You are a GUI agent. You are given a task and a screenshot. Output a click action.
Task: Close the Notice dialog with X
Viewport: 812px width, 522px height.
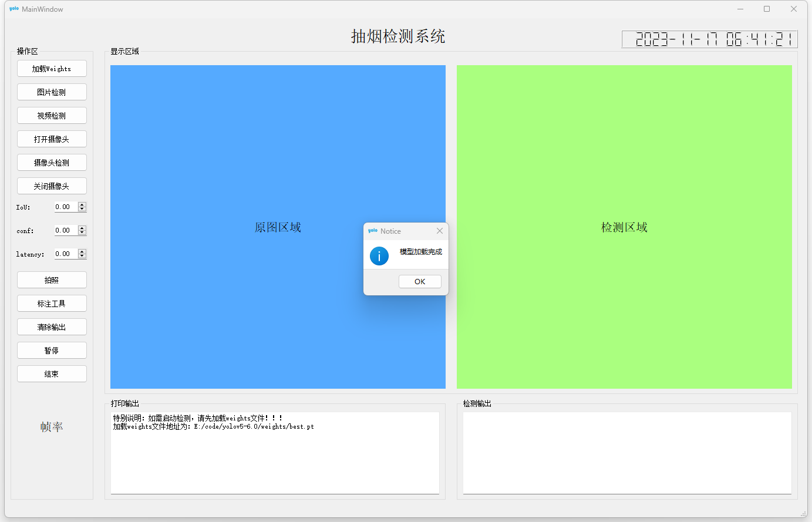[x=440, y=231]
